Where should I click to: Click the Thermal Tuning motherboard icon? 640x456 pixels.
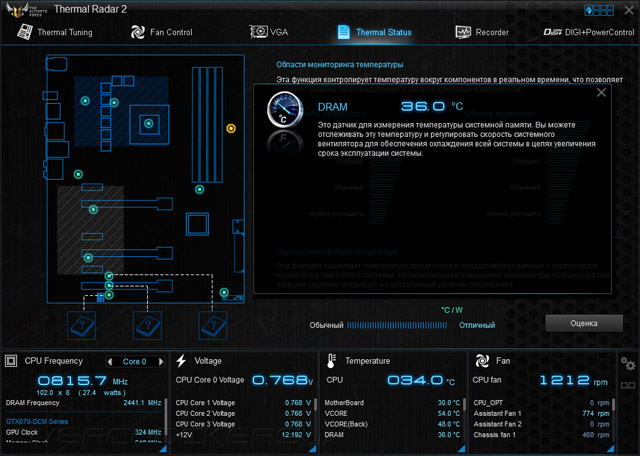[x=24, y=32]
